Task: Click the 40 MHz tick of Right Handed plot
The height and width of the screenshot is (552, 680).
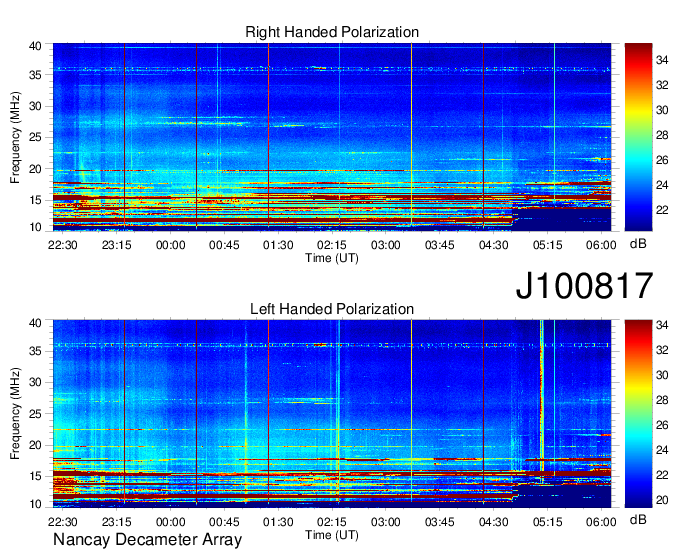Action: pyautogui.click(x=35, y=46)
